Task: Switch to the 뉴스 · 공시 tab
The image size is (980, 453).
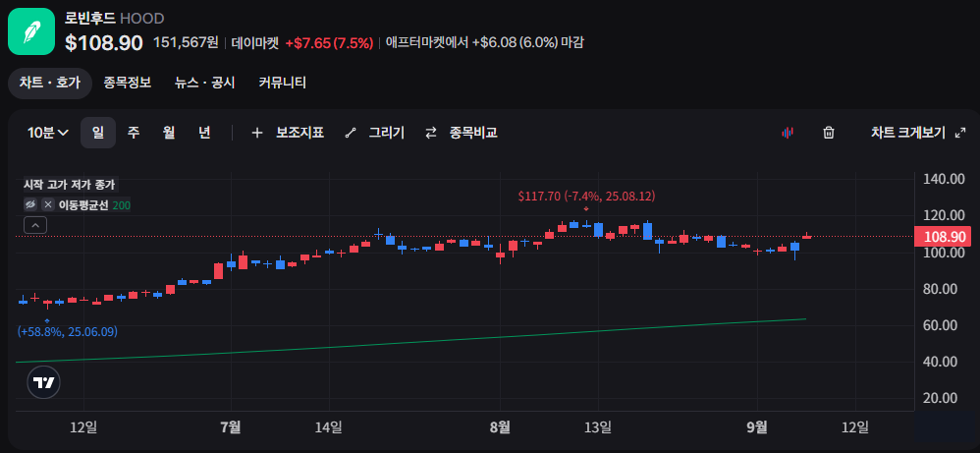Action: point(205,83)
